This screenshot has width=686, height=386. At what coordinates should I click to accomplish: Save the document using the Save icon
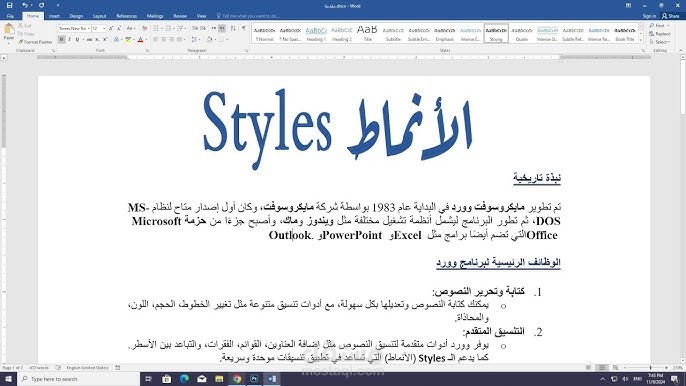[9, 6]
